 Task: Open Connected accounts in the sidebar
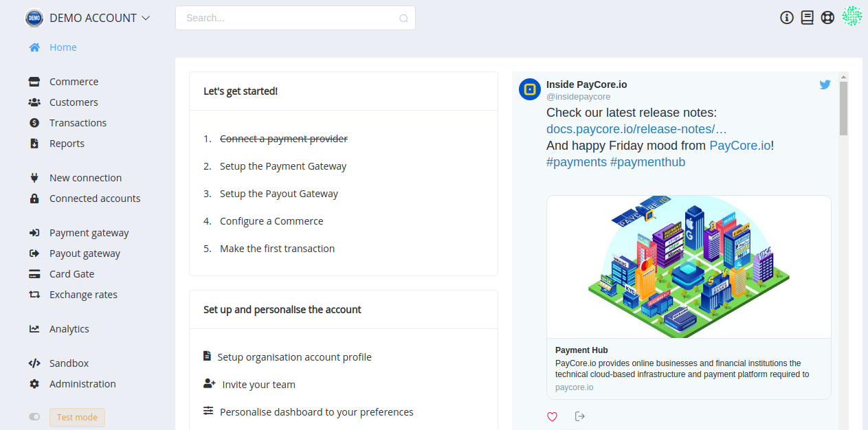(95, 199)
